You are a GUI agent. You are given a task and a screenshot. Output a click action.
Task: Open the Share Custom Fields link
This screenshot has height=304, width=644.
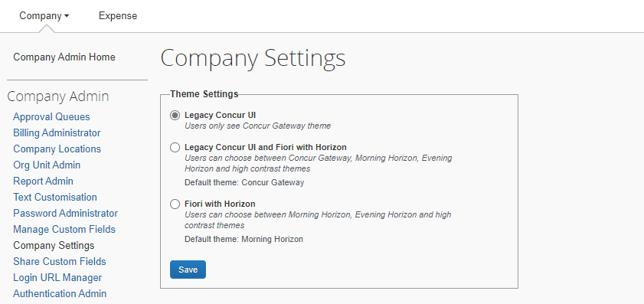[x=60, y=261]
